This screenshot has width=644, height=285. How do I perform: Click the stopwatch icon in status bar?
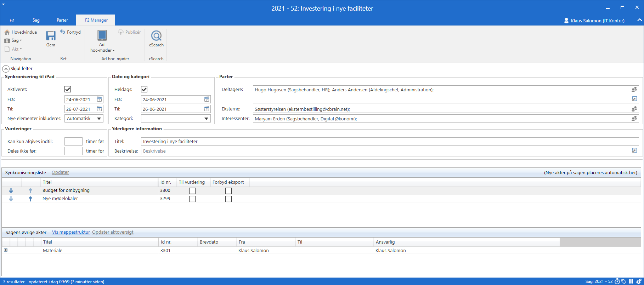click(617, 281)
